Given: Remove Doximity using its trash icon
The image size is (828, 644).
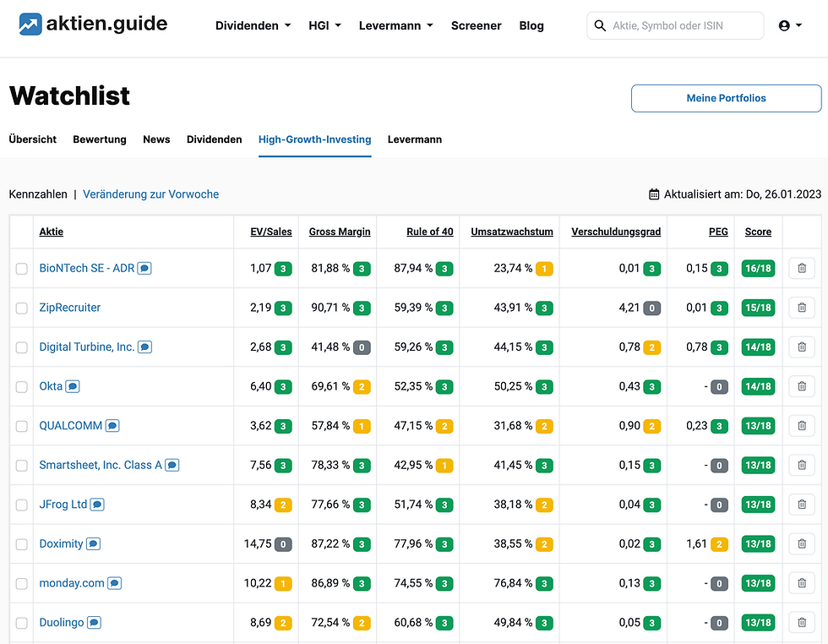Looking at the screenshot, I should (802, 544).
